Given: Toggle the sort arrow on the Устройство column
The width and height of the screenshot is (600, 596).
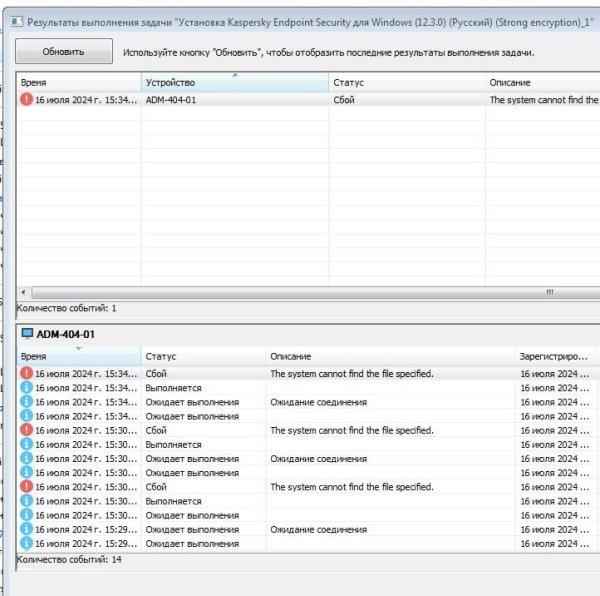Looking at the screenshot, I should [235, 75].
